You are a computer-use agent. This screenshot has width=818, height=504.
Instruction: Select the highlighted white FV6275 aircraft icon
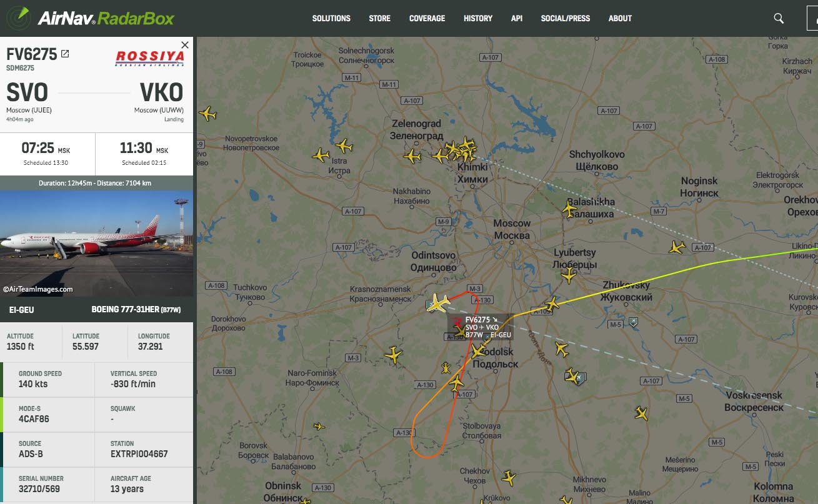(x=438, y=303)
